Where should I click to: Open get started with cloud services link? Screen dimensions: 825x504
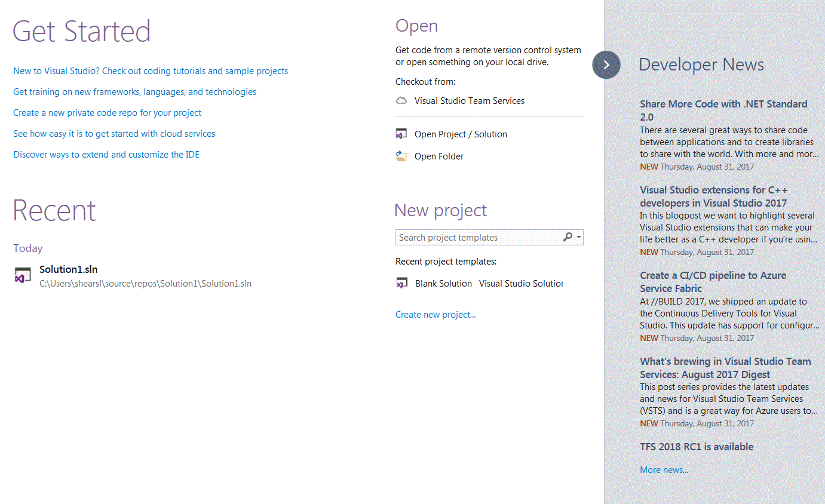tap(114, 134)
